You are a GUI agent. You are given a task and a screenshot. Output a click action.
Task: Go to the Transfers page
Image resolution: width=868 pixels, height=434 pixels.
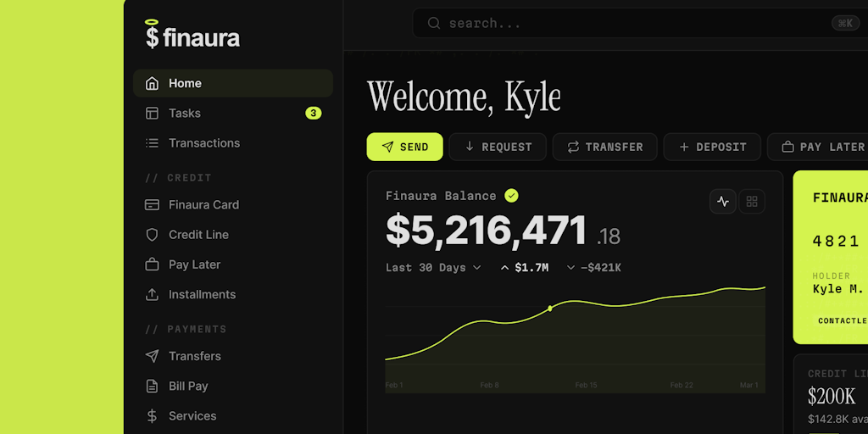coord(233,356)
